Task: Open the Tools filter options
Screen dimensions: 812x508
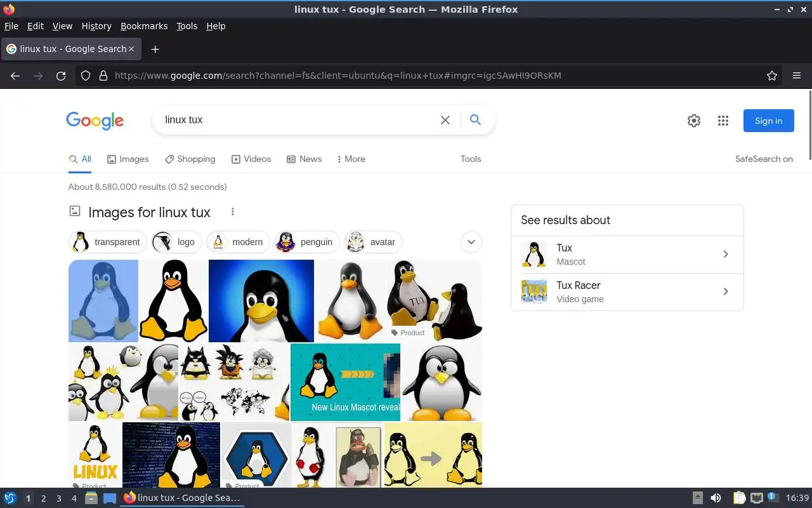Action: [x=471, y=159]
